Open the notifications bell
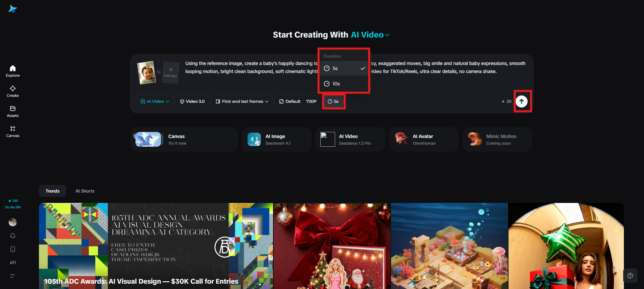Screen dimensions: 644x289 pos(13,236)
